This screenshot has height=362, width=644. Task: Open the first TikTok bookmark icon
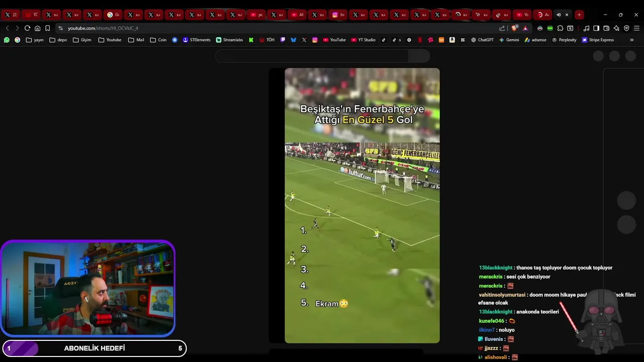click(x=383, y=40)
